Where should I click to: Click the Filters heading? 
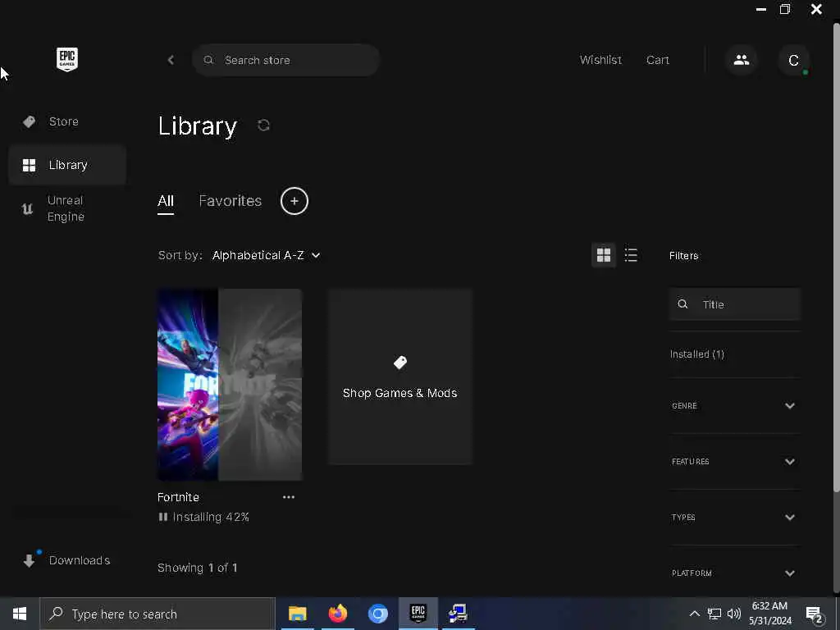tap(683, 256)
